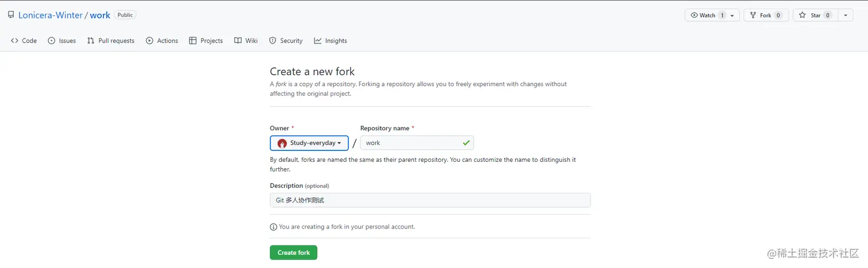Image resolution: width=868 pixels, height=268 pixels.
Task: Open the Study-everyday owner dropdown
Action: 309,143
